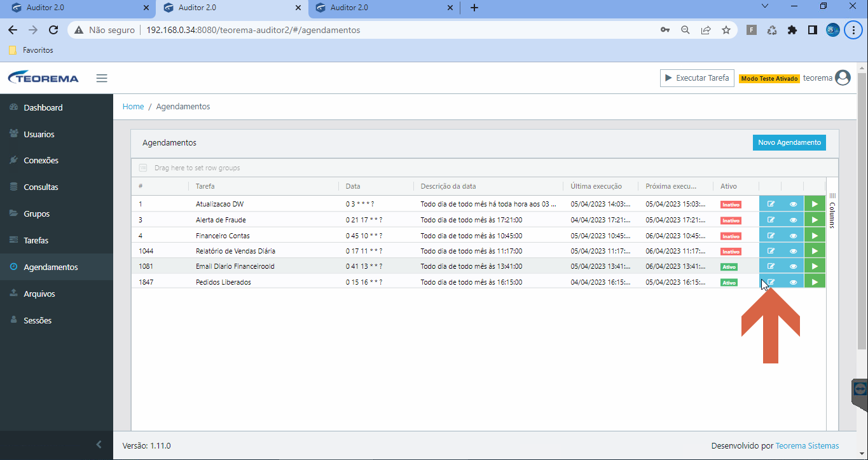The width and height of the screenshot is (868, 460).
Task: Edit the Relatório de Vendas Diária schedule
Action: click(x=771, y=251)
